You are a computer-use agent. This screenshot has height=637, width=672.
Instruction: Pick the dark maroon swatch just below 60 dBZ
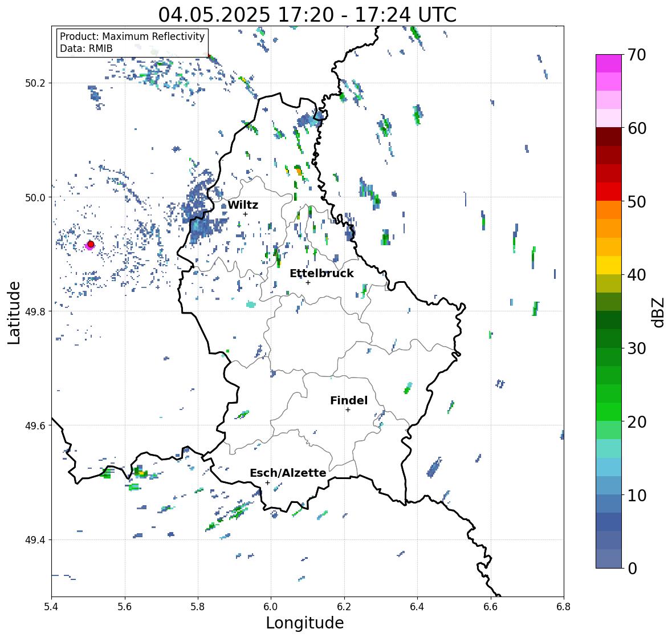click(x=609, y=137)
